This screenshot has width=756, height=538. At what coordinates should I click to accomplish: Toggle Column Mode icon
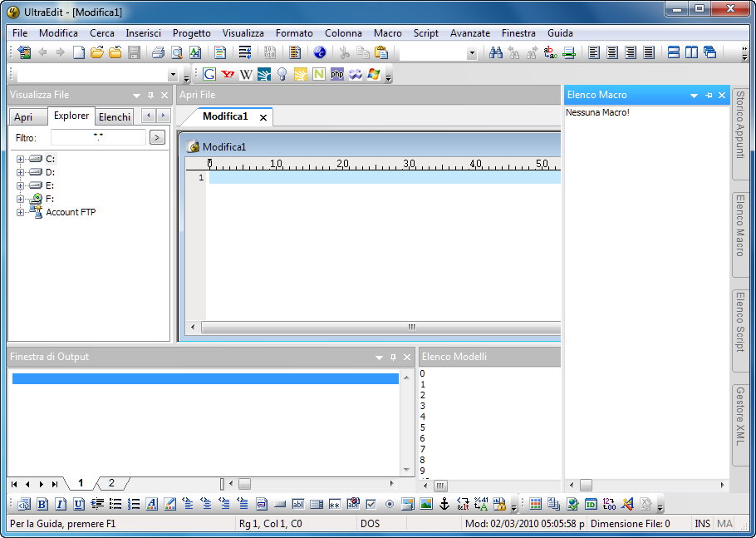click(x=295, y=52)
